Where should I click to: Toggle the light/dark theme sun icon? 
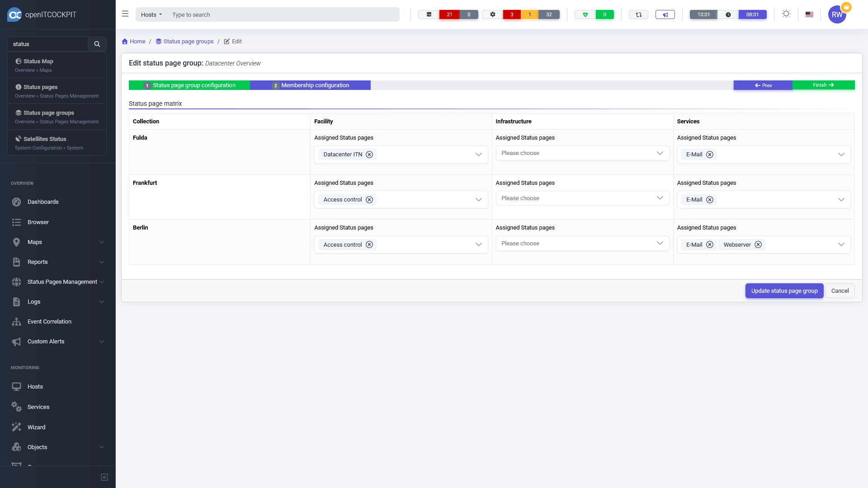[x=786, y=14]
